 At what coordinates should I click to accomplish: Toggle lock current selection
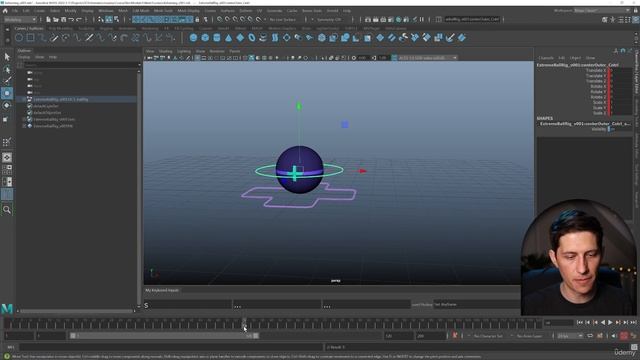click(198, 19)
